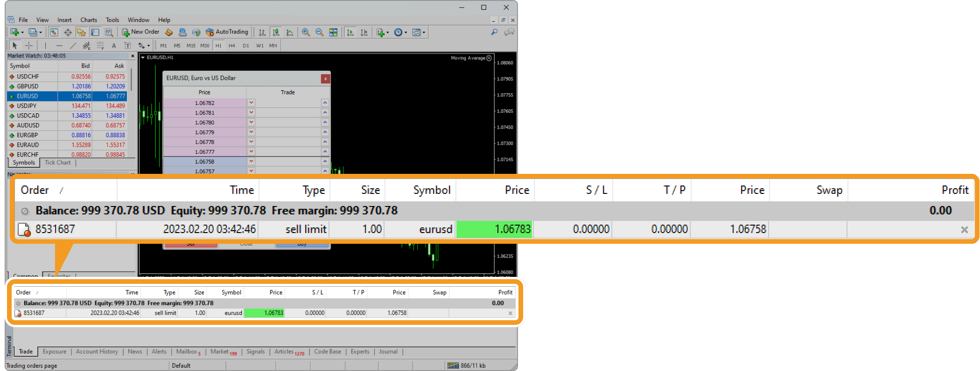The height and width of the screenshot is (371, 980).
Task: Zoom in the chart
Action: pos(306,32)
